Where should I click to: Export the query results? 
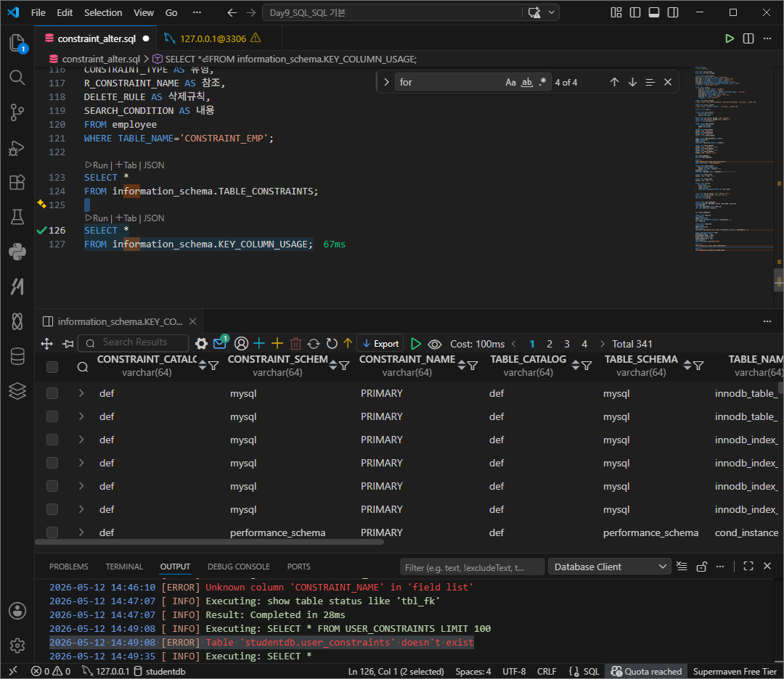380,343
